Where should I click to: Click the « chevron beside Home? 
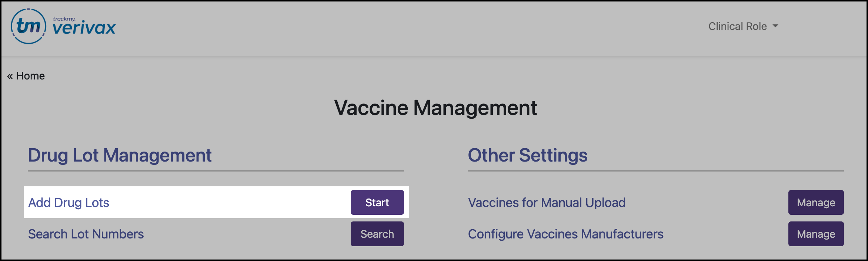click(10, 76)
